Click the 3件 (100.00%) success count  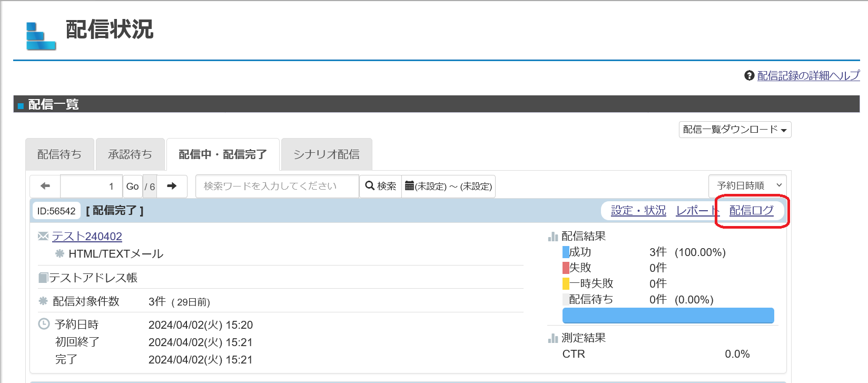687,252
